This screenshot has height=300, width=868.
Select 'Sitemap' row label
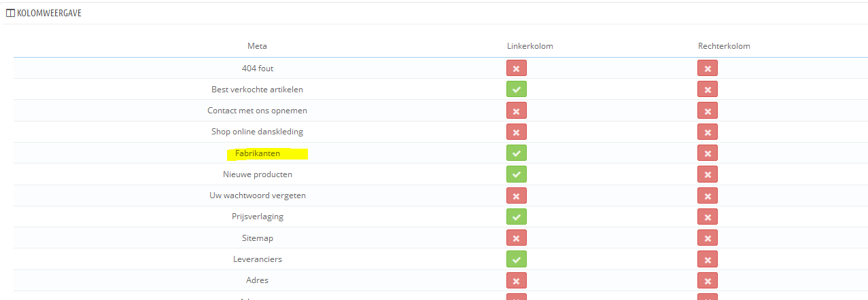(x=258, y=238)
